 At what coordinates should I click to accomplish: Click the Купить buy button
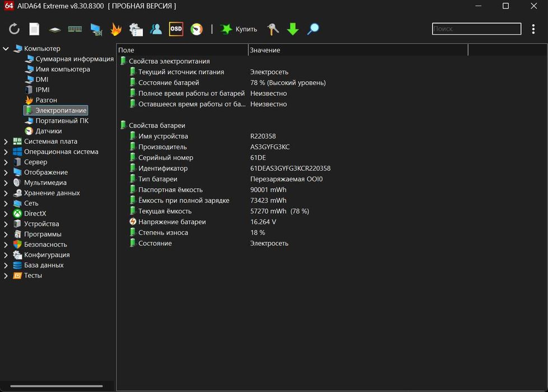tap(239, 29)
